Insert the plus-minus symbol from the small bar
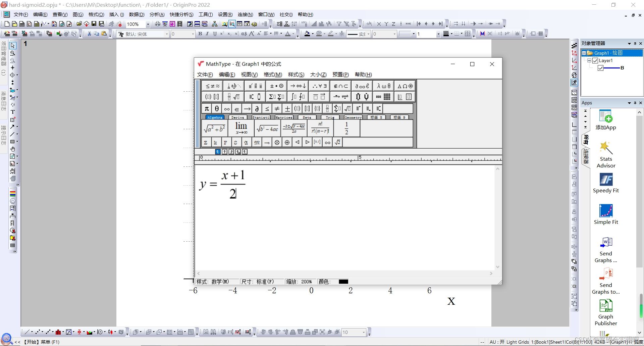This screenshot has height=346, width=644. (x=287, y=109)
